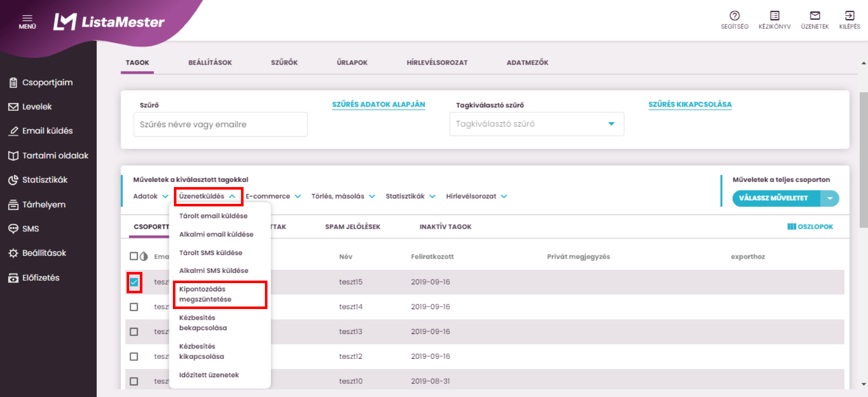
Task: Expand the Törlés, másolás dropdown
Action: point(343,196)
